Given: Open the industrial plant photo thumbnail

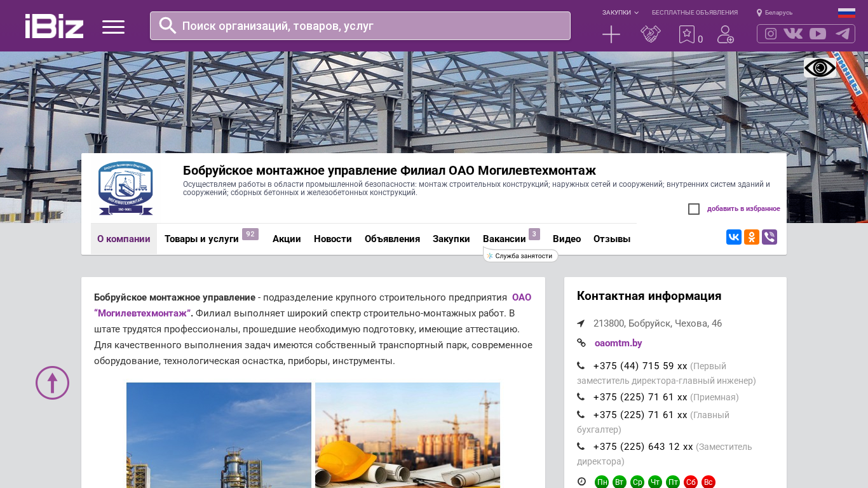Looking at the screenshot, I should 219,435.
